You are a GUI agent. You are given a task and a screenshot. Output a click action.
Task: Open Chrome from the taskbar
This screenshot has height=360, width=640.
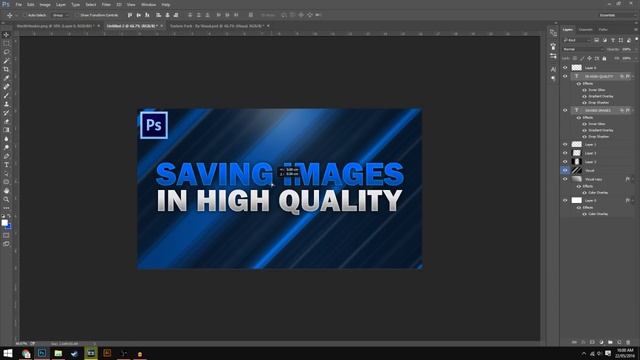pos(26,353)
